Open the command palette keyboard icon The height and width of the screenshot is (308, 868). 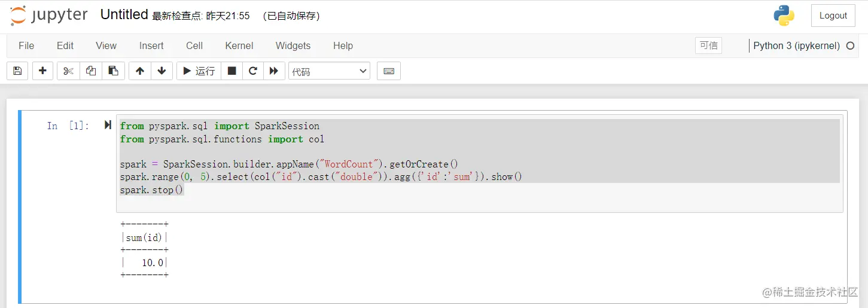tap(389, 71)
